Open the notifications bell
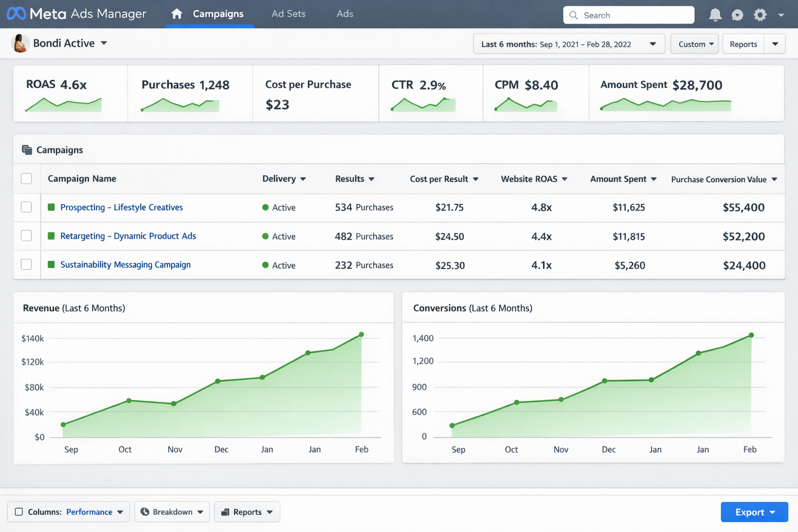This screenshot has height=532, width=798. point(715,15)
